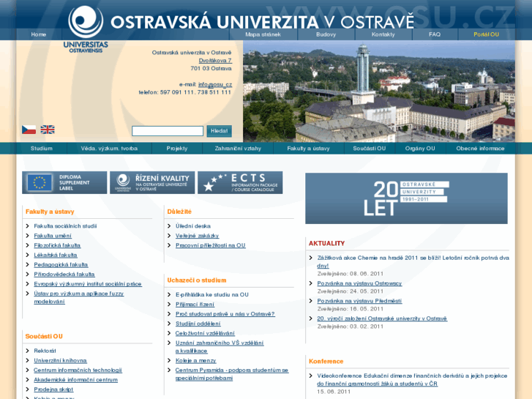Open Rektorát link

coord(45,351)
